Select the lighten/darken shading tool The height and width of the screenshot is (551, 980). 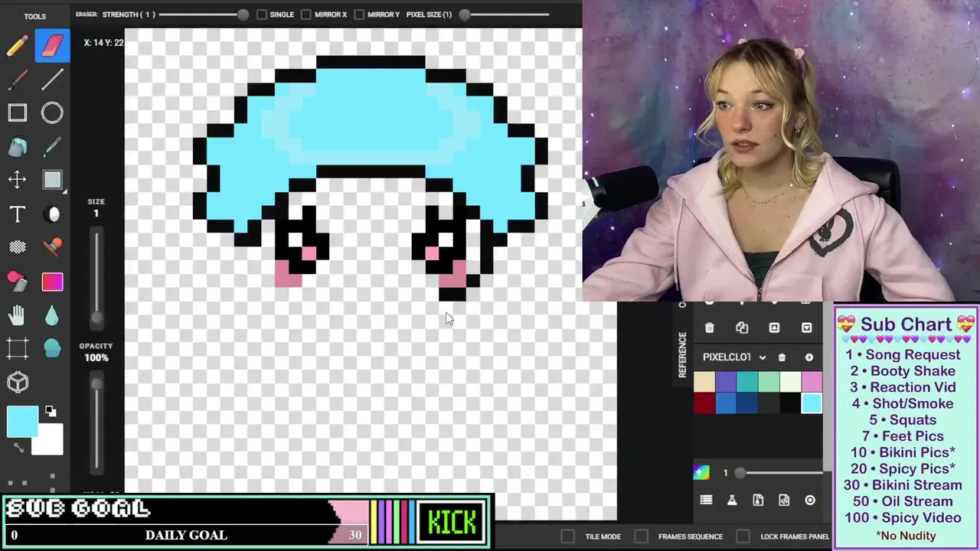pos(52,214)
